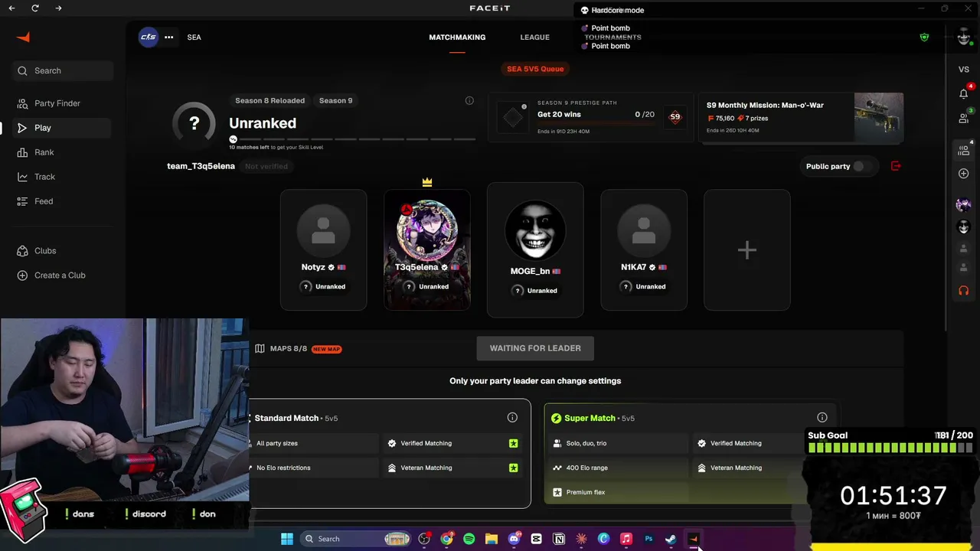This screenshot has width=980, height=551.
Task: Open the VS panel in right sidebar
Action: (964, 70)
